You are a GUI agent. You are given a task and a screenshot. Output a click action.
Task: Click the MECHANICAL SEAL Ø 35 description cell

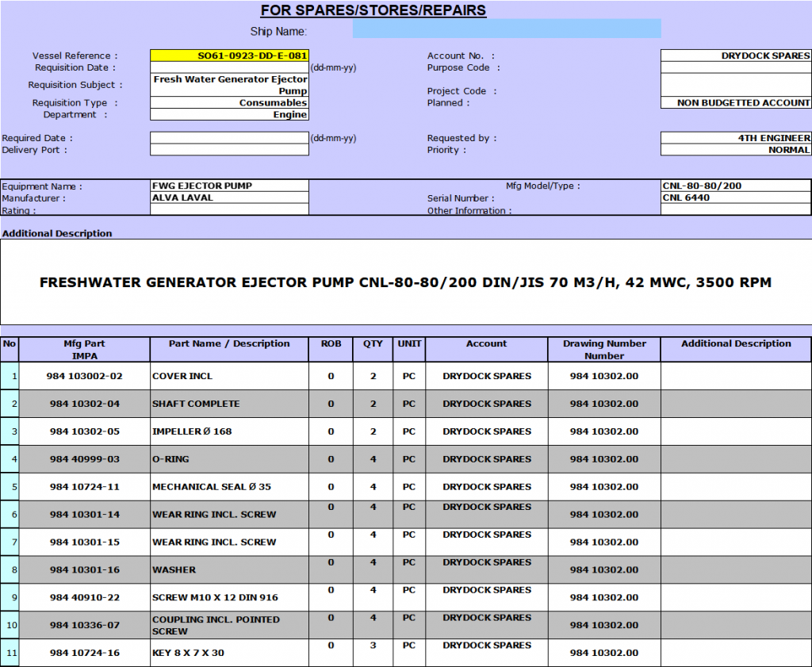[229, 487]
